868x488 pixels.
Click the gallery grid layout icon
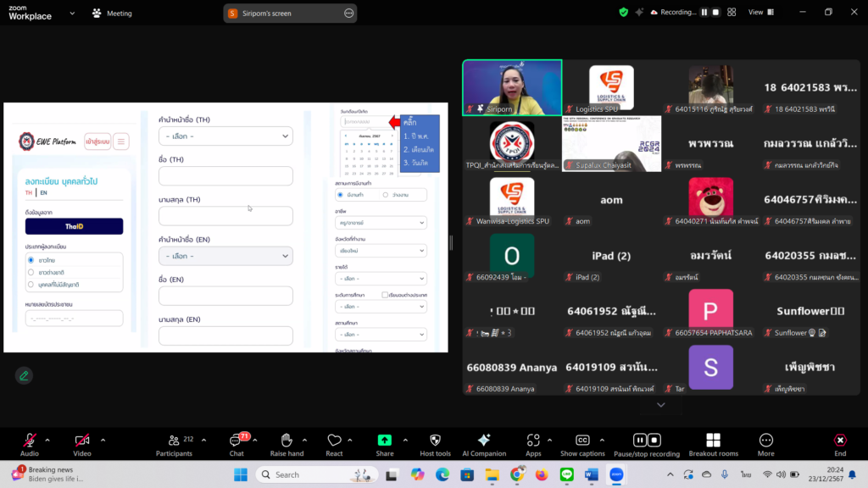pyautogui.click(x=732, y=12)
